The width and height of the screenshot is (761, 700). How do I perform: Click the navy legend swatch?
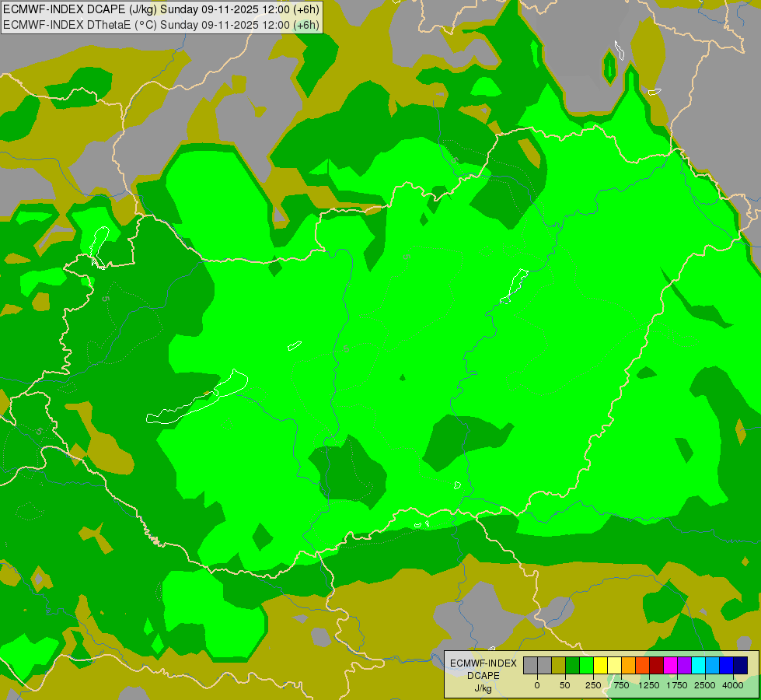(741, 665)
